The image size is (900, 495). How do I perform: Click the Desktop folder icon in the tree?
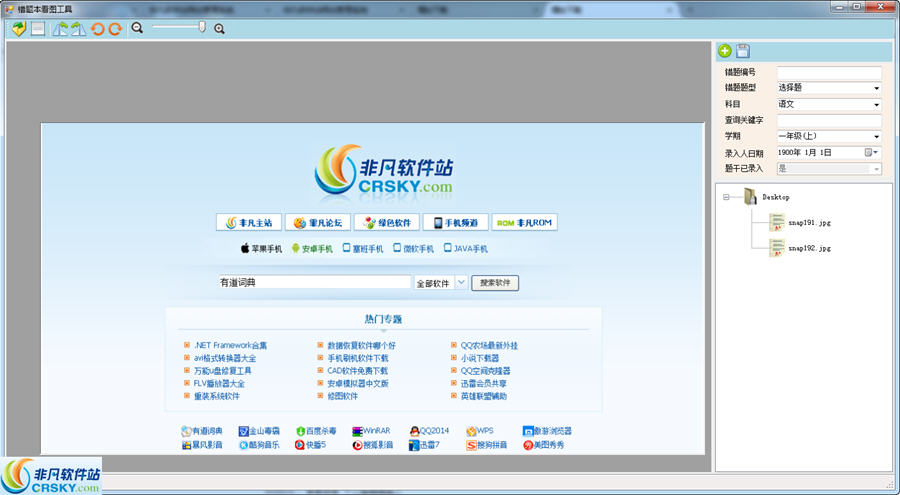click(750, 196)
